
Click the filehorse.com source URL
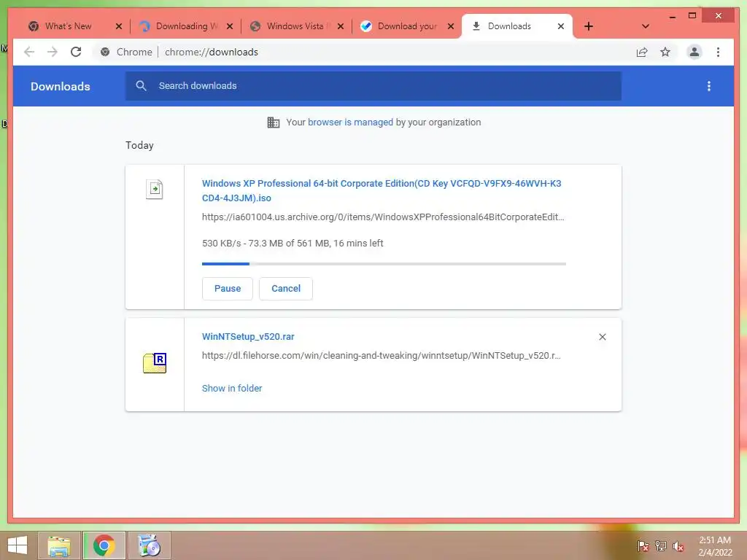pos(381,355)
